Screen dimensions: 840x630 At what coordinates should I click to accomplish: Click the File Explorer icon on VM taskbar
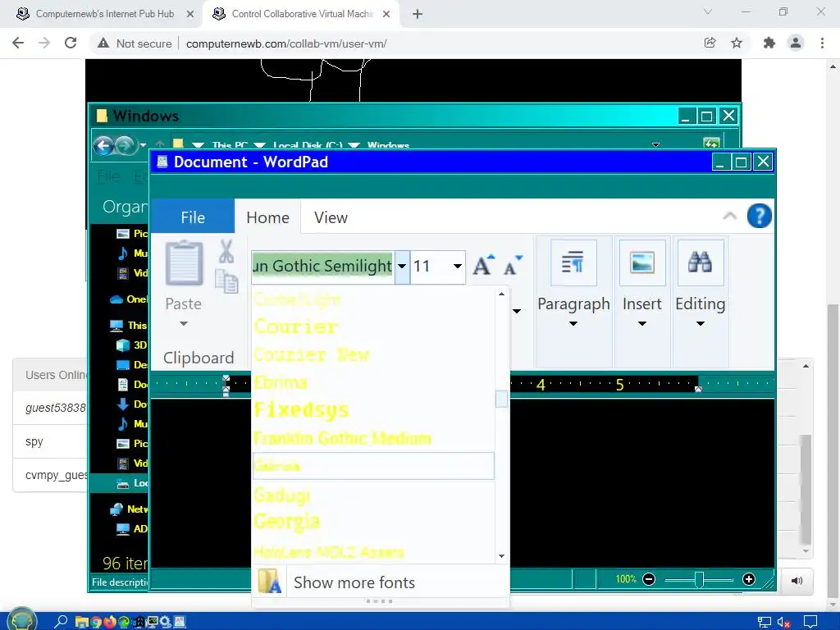click(81, 622)
